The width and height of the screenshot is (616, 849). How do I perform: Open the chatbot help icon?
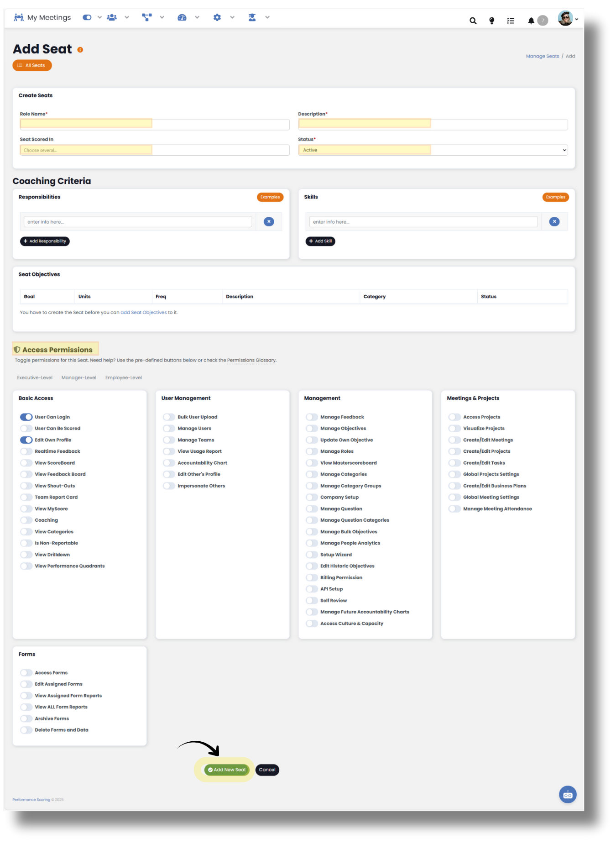click(x=568, y=795)
